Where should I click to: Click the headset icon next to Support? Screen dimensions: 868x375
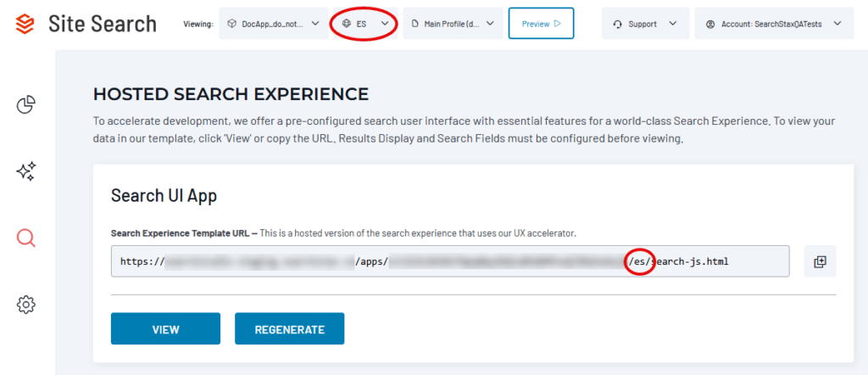(x=616, y=24)
